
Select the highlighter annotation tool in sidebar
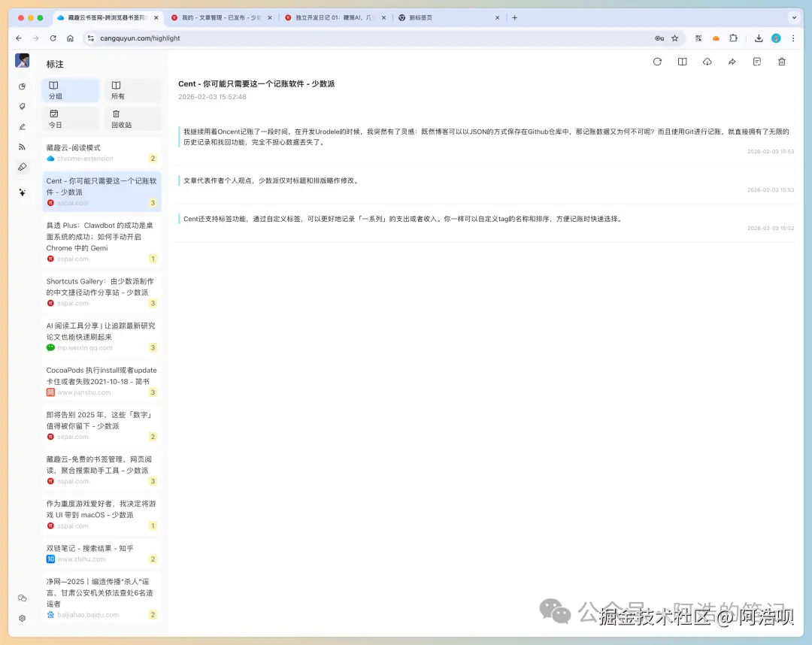22,166
